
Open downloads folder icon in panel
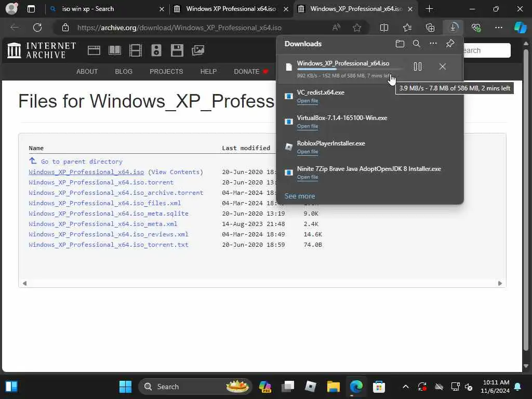pyautogui.click(x=400, y=44)
